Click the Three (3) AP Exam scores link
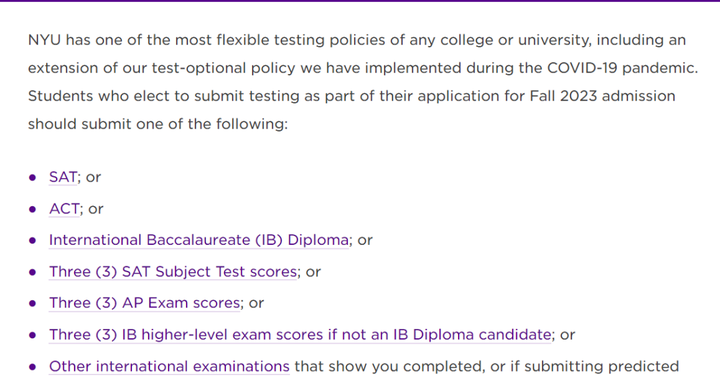The width and height of the screenshot is (720, 385). pyautogui.click(x=145, y=303)
